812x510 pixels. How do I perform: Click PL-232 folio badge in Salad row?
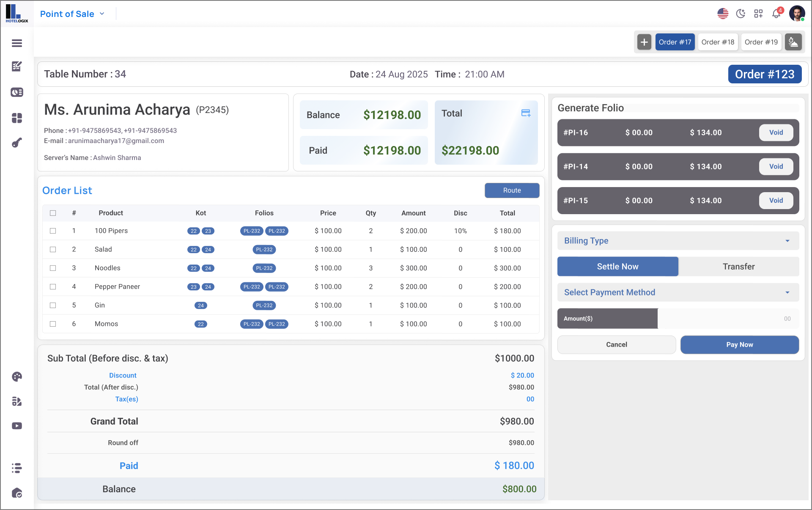264,250
